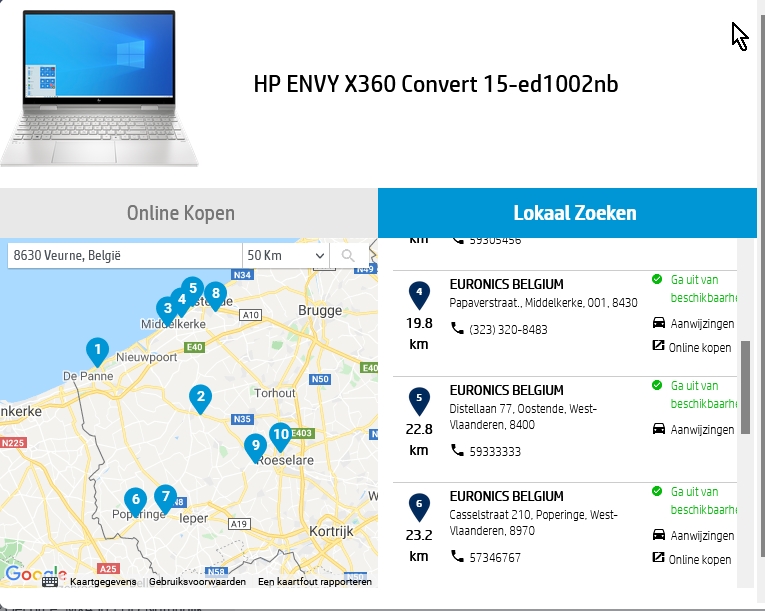Open the map keyboard shortcuts icon
Viewport: 765px width, 611px height.
point(50,581)
